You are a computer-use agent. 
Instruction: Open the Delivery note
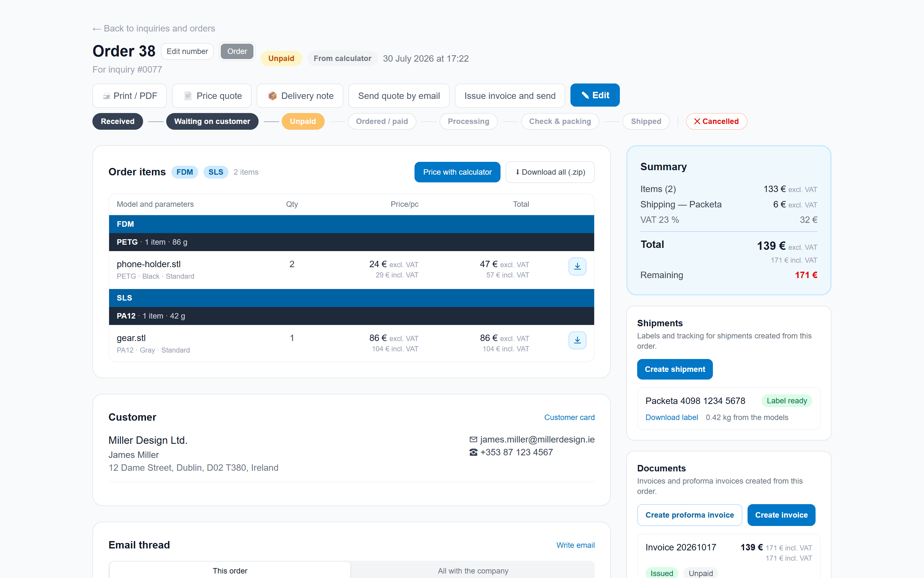300,96
